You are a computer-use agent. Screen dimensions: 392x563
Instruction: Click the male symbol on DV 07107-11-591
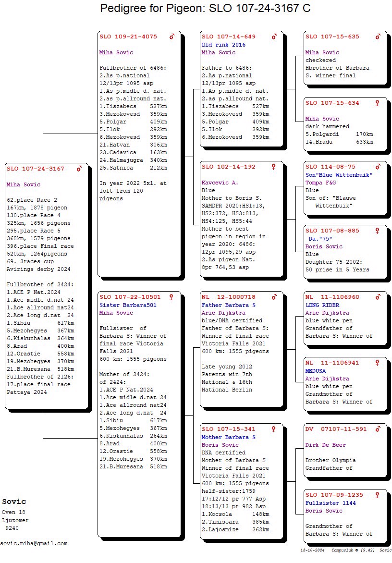click(x=378, y=429)
